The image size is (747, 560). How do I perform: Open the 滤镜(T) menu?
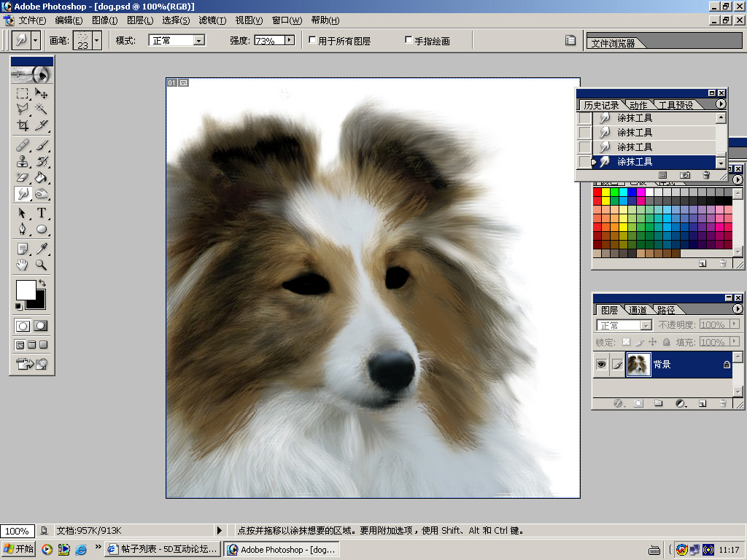point(212,20)
